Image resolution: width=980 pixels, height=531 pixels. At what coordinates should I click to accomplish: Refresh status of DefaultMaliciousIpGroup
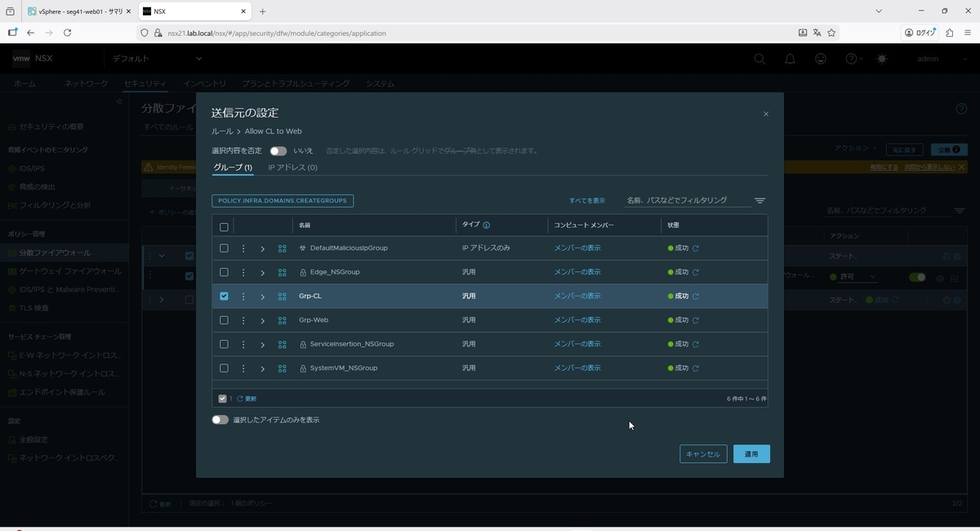coord(696,248)
